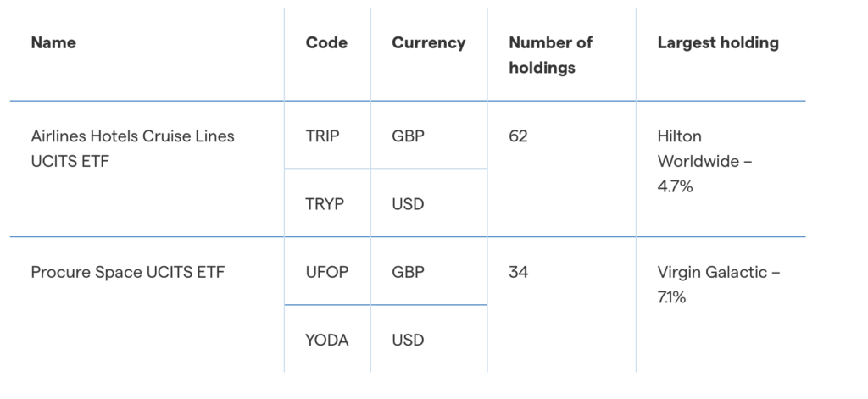This screenshot has height=399, width=868.
Task: Click the 34 holdings value
Action: click(x=518, y=273)
